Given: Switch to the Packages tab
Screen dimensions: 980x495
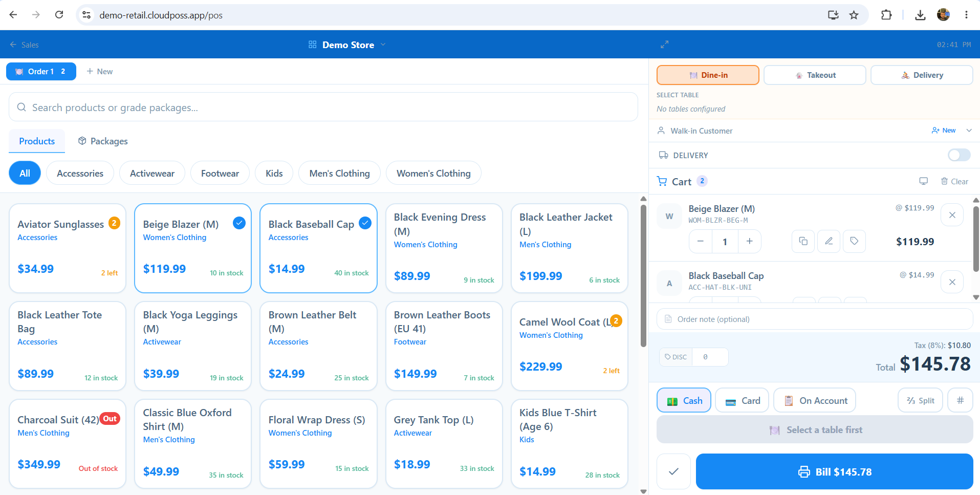Looking at the screenshot, I should pos(103,141).
